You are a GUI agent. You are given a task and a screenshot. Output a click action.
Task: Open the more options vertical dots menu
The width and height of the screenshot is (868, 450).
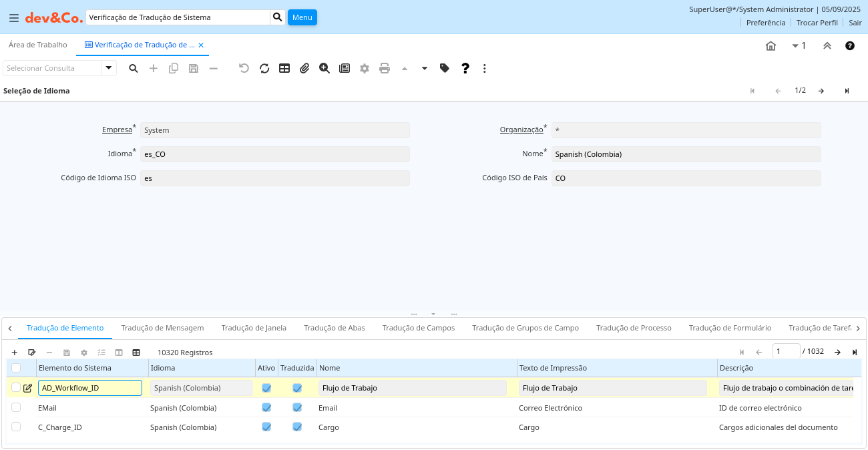[x=485, y=68]
